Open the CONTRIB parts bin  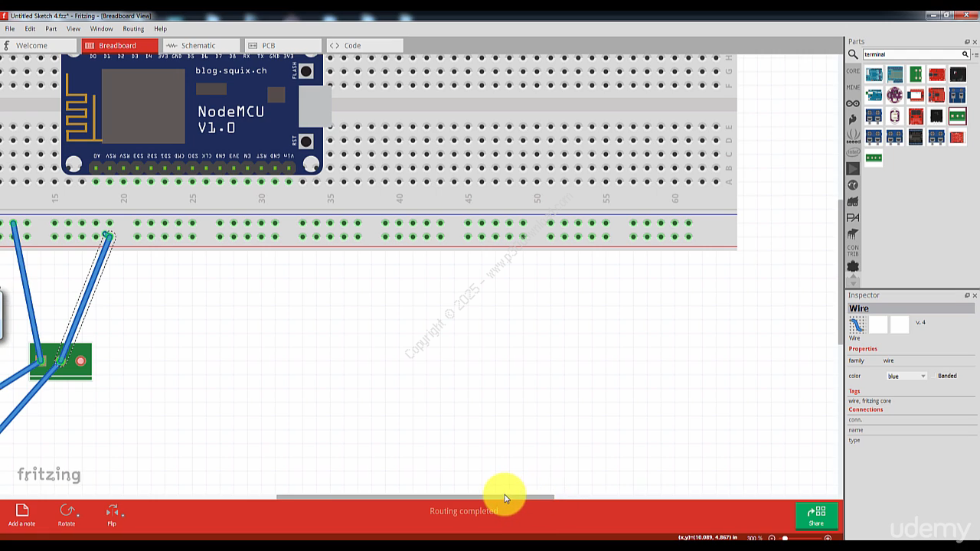click(x=852, y=249)
